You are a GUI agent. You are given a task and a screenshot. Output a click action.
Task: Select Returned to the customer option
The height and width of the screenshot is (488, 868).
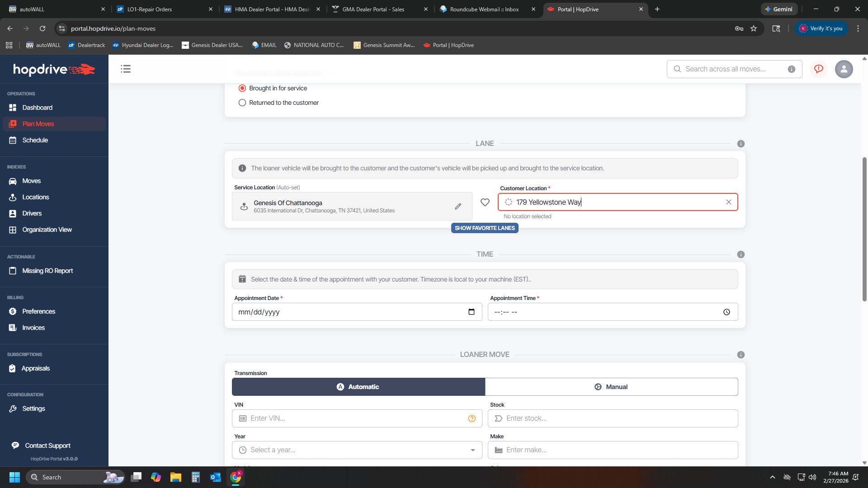(242, 103)
